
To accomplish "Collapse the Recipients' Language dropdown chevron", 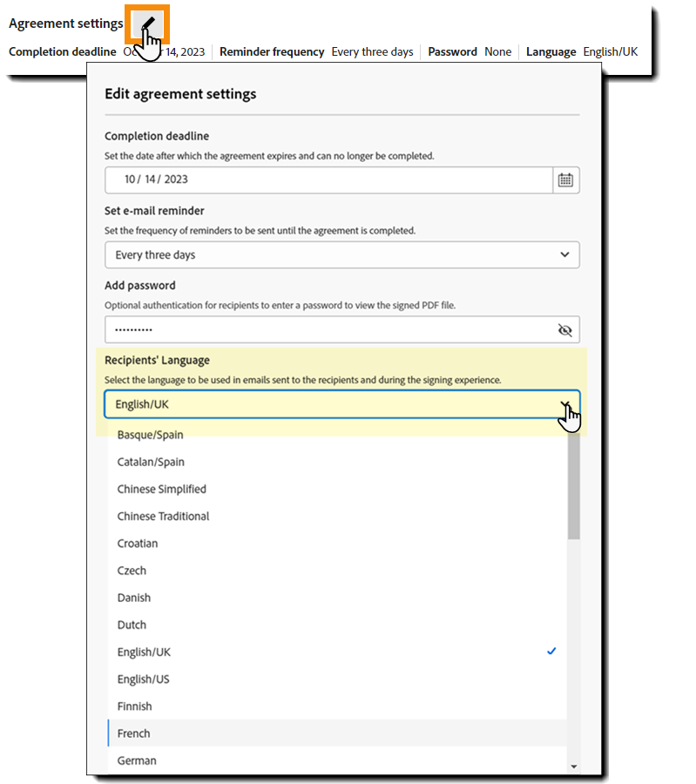I will coord(565,405).
